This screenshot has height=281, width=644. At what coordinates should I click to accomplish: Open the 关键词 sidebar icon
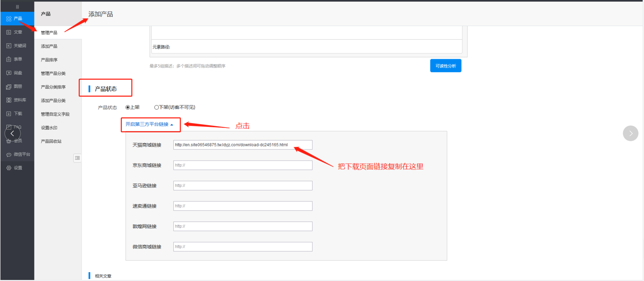(x=9, y=46)
